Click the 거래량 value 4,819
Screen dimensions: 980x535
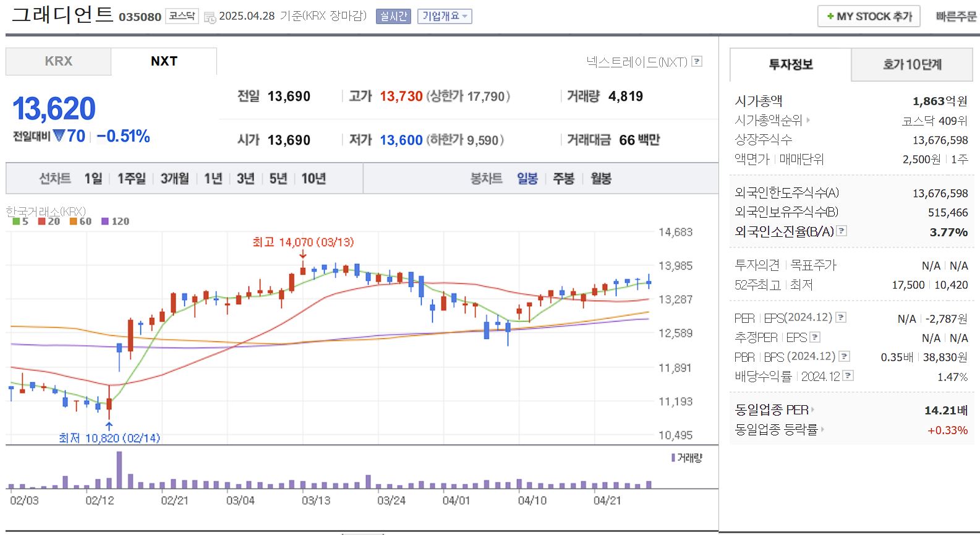(x=626, y=96)
